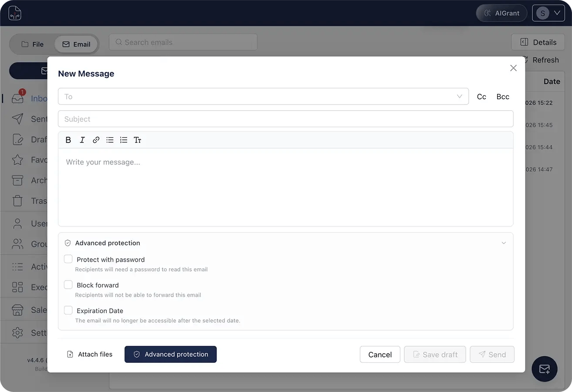572x392 pixels.
Task: Open the To recipient dropdown
Action: (x=460, y=96)
